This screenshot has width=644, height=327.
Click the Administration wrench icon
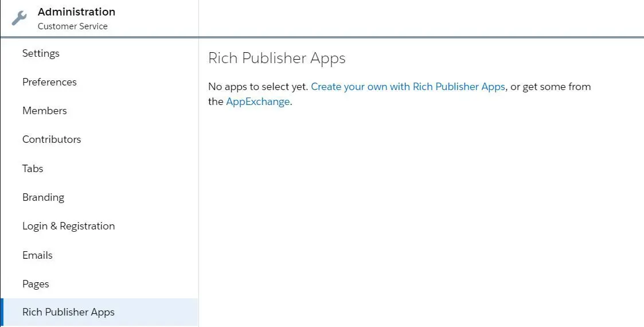[19, 18]
